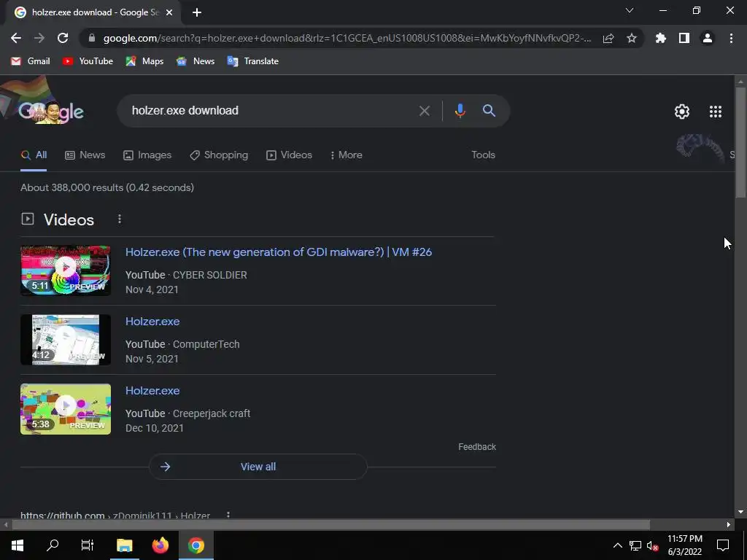Click the horizontal scrollbar right arrow

729,524
